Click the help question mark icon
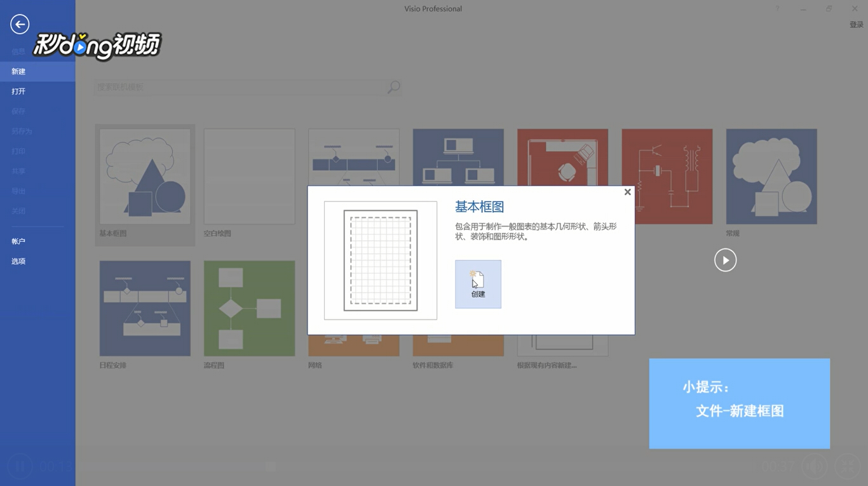The height and width of the screenshot is (486, 868). point(777,9)
